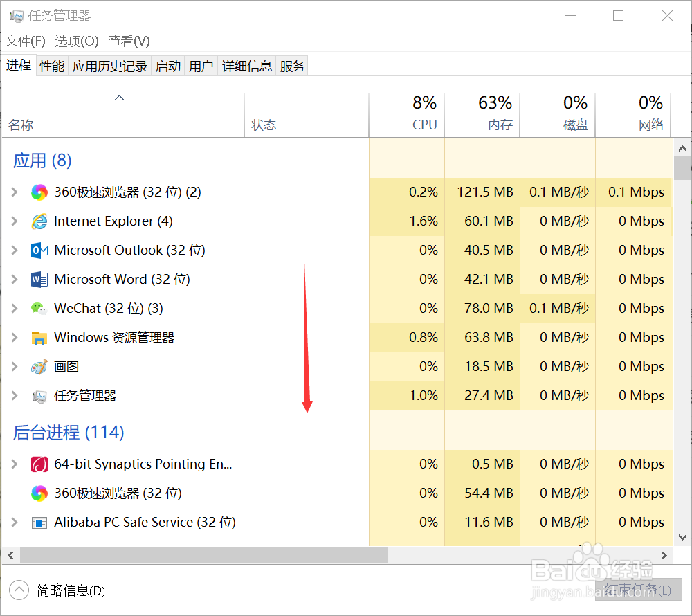The image size is (692, 616).
Task: Sort by the CPU column header
Action: (406, 115)
